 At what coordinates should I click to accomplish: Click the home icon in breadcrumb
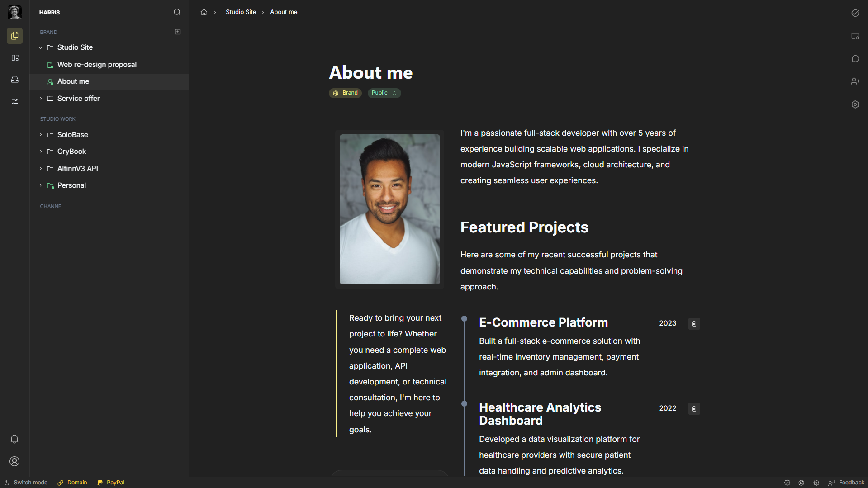[x=204, y=12]
